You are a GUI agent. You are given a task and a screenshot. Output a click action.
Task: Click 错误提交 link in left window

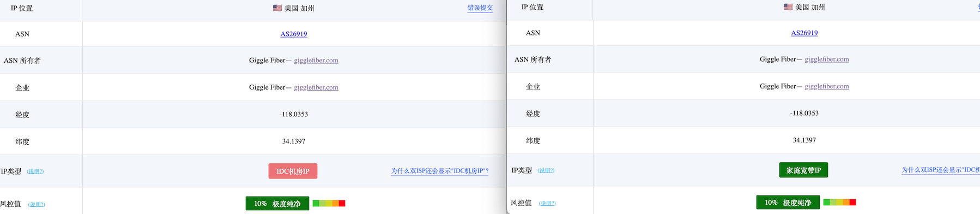[480, 8]
